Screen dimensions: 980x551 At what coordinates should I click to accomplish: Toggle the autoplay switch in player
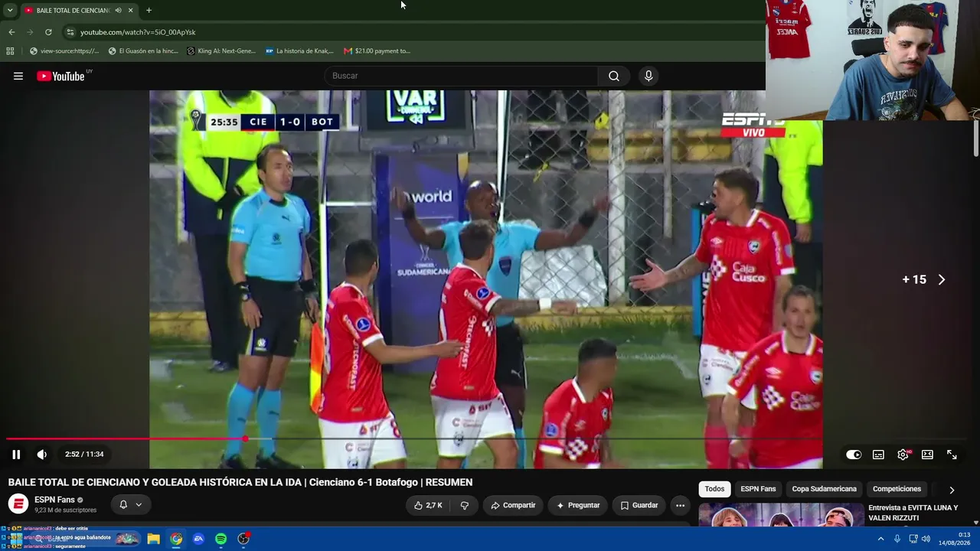[854, 455]
